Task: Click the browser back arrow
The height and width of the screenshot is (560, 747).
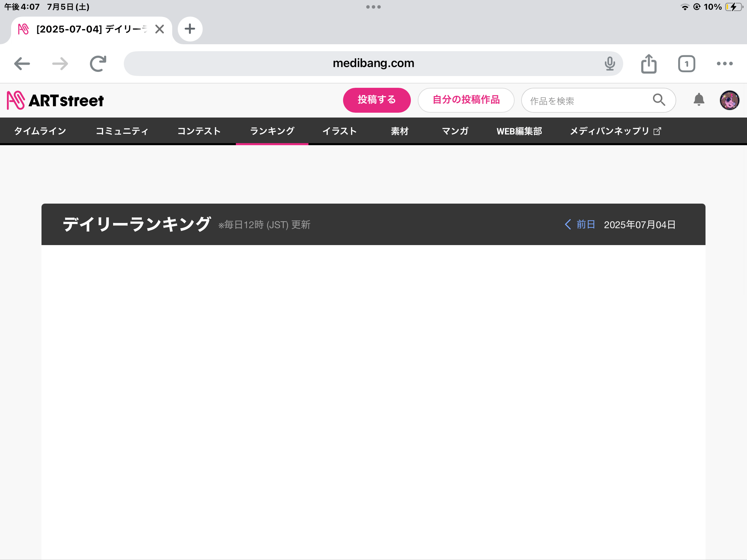Action: click(x=22, y=64)
